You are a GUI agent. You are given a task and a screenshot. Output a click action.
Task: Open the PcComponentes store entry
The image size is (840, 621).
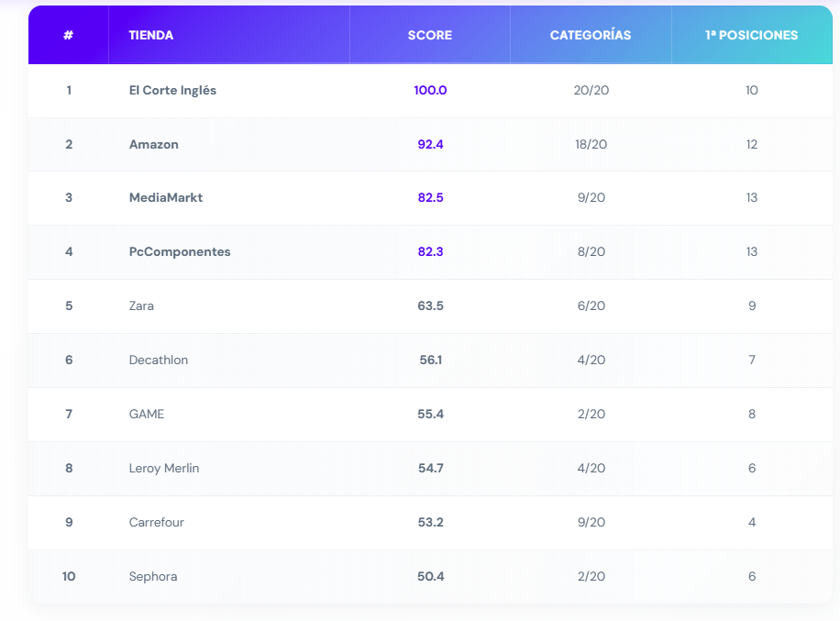point(180,252)
